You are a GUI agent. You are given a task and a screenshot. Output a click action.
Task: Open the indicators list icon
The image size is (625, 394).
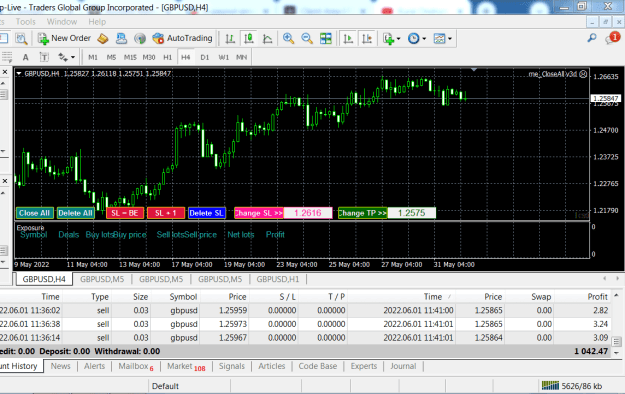pos(388,38)
